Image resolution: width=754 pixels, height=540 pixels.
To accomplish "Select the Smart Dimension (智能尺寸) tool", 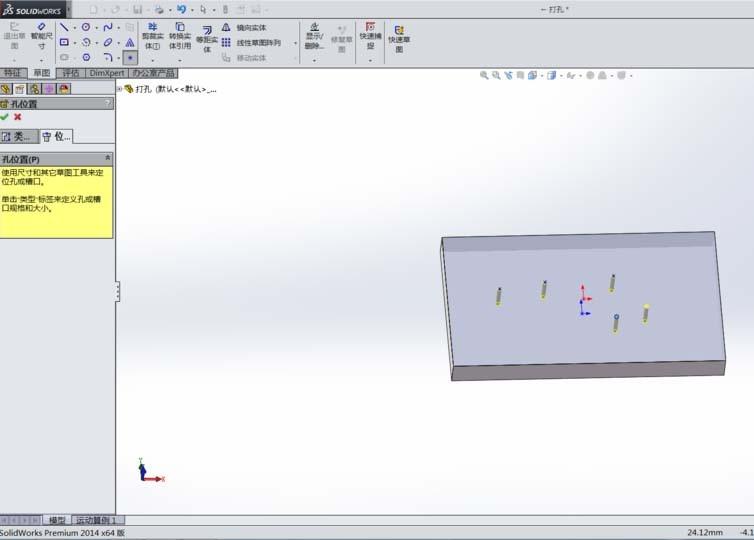I will click(41, 36).
